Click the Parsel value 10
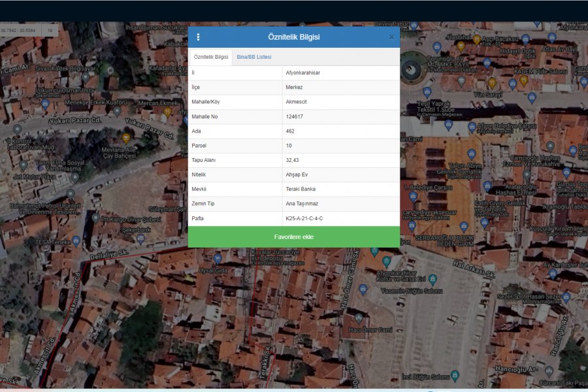588x392 pixels. click(x=288, y=146)
